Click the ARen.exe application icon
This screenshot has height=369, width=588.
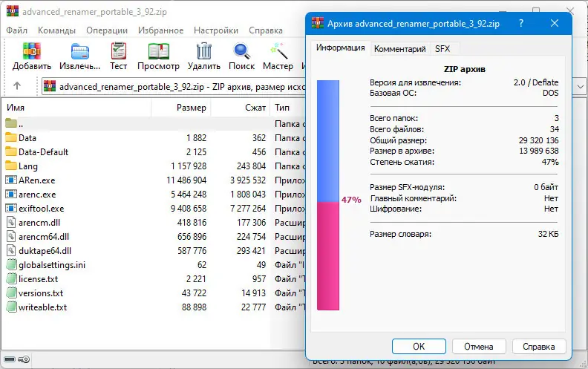11,180
